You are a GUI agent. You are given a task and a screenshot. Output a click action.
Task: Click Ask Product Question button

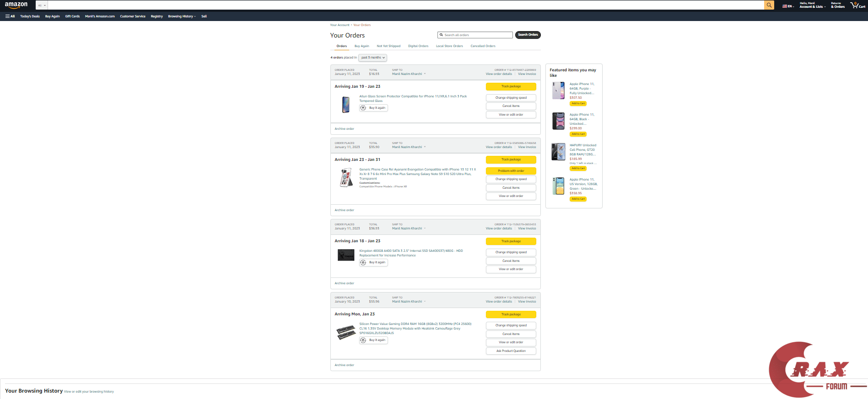pyautogui.click(x=511, y=351)
